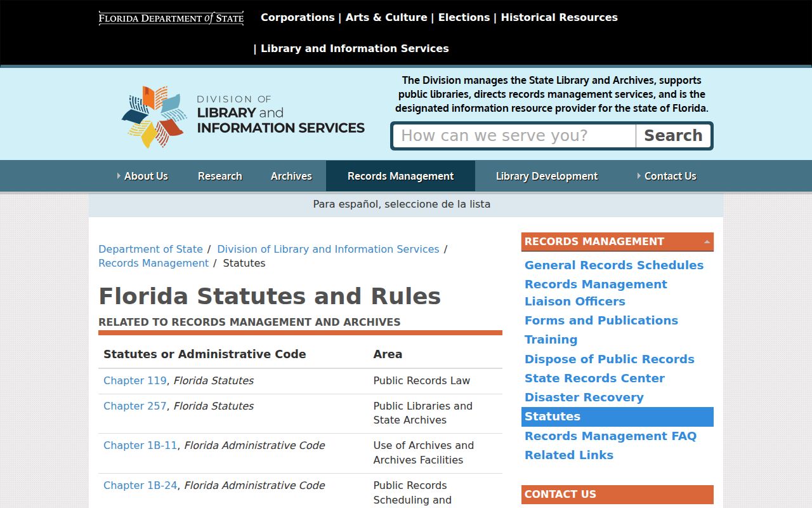Expand the About Us menu arrow

119,176
